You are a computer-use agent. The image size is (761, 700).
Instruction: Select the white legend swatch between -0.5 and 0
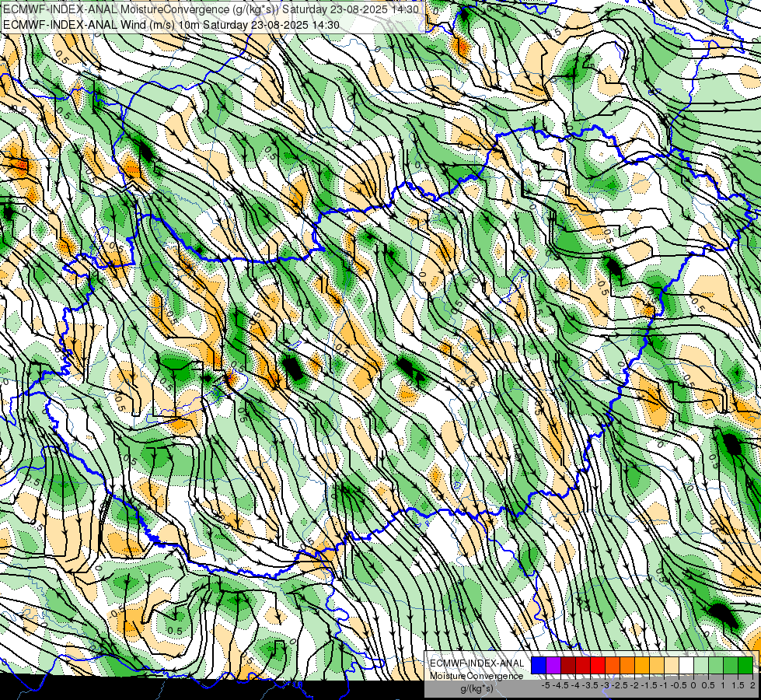click(686, 665)
